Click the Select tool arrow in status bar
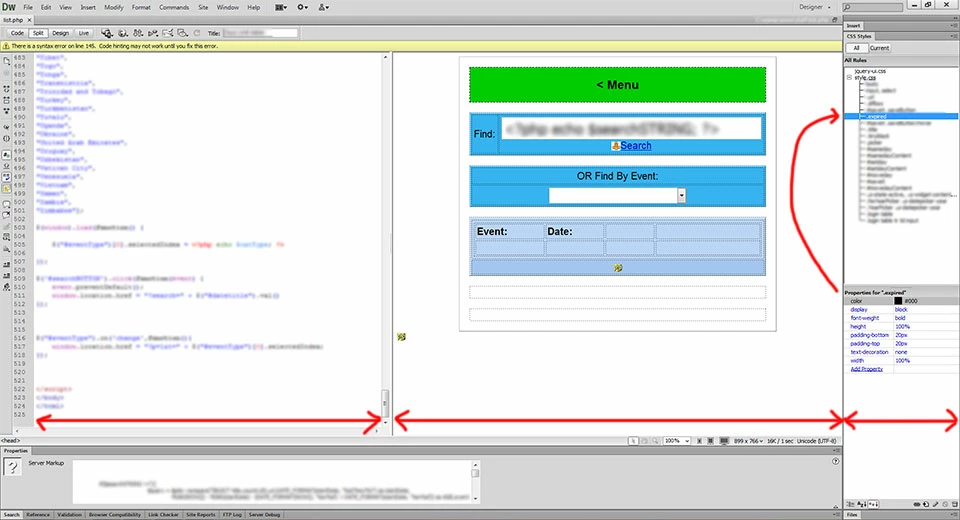 (x=633, y=441)
